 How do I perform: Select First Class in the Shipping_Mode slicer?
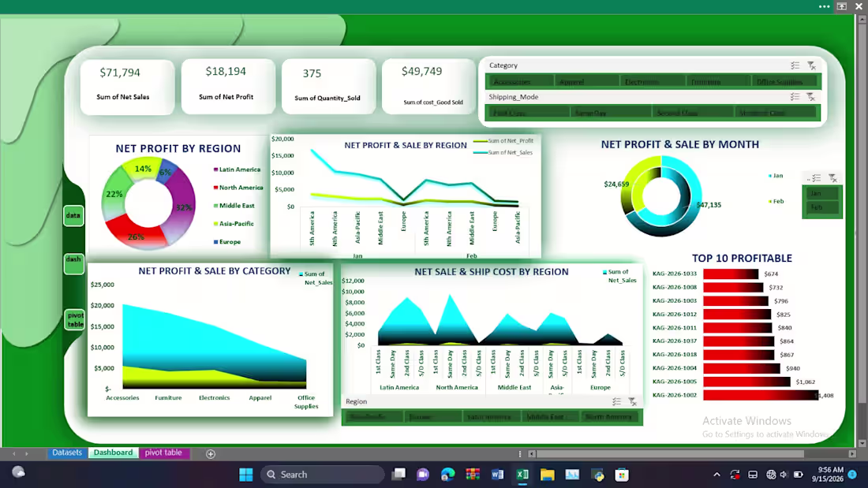pyautogui.click(x=528, y=113)
